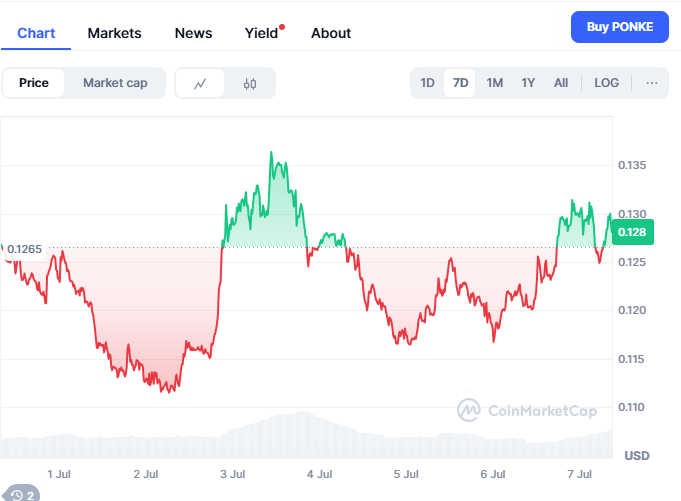Click the 3 Jul date axis label
Image resolution: width=681 pixels, height=501 pixels.
coord(233,473)
